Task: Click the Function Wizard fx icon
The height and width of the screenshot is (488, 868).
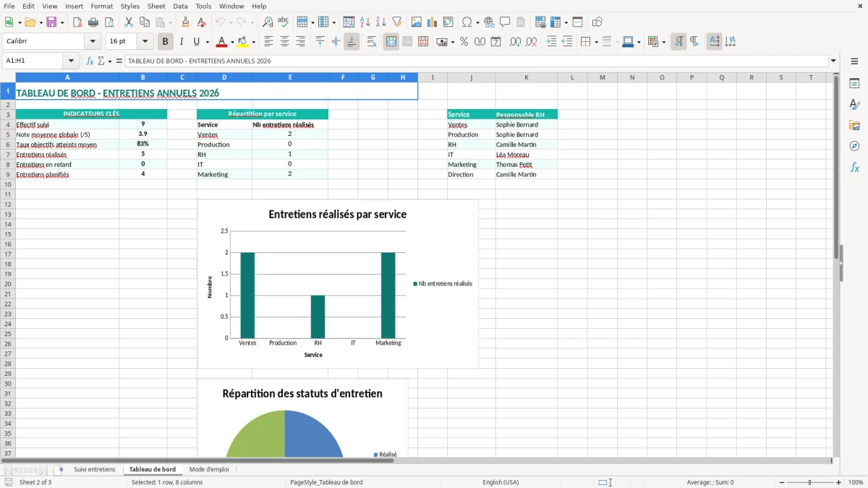Action: pyautogui.click(x=90, y=61)
